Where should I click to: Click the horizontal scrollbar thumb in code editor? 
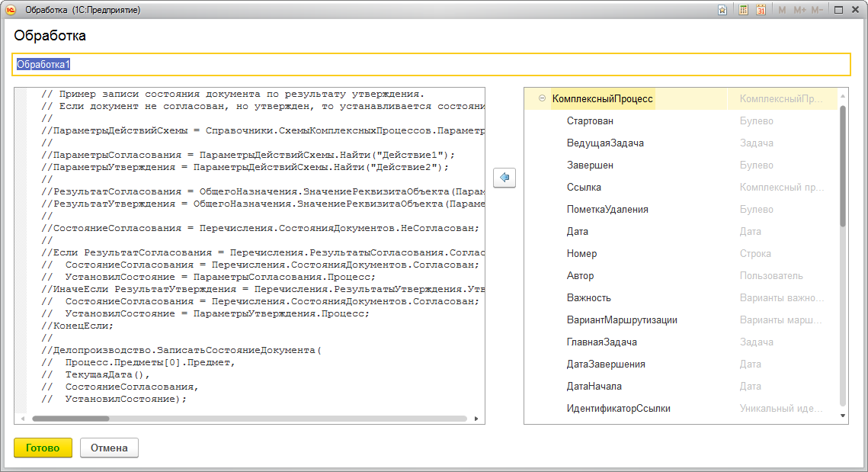click(70, 419)
